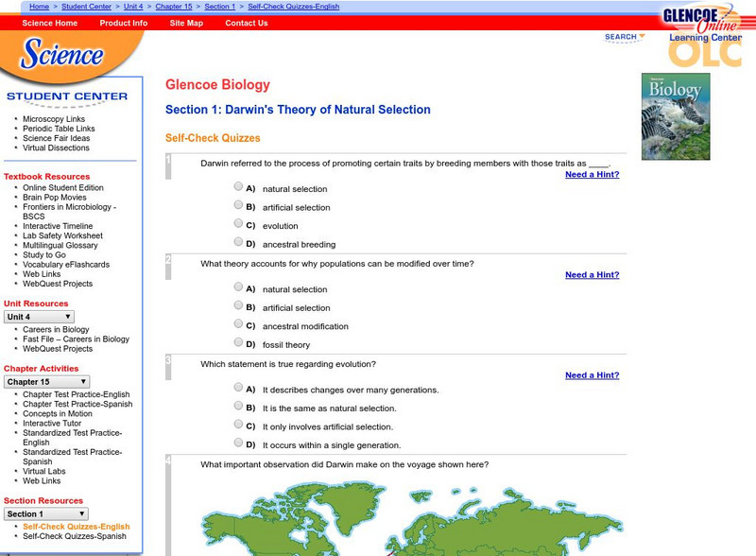
Task: Open Study to Go
Action: click(x=44, y=255)
